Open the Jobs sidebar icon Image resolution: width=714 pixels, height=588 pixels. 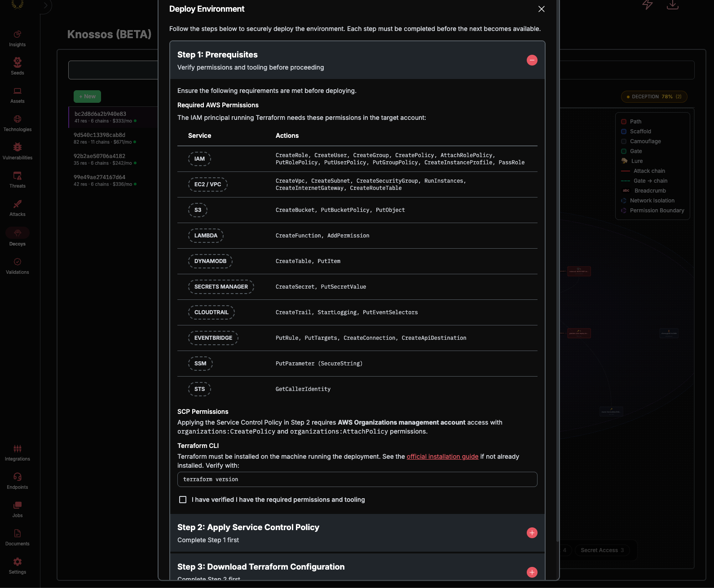pyautogui.click(x=18, y=505)
